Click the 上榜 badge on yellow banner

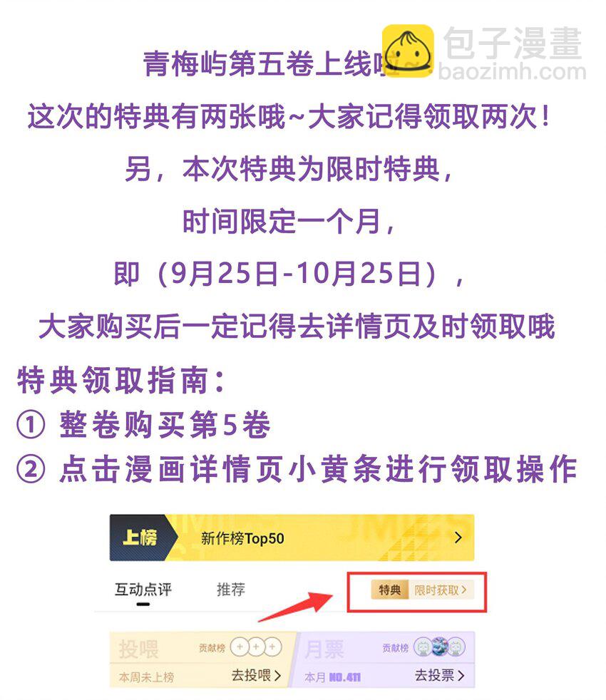point(139,537)
